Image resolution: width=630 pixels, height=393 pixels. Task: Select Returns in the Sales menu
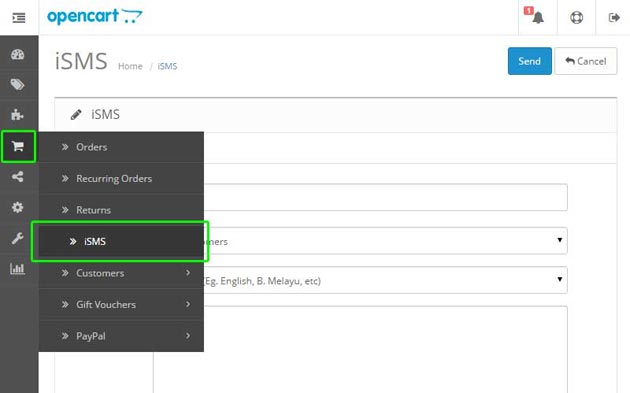121,210
